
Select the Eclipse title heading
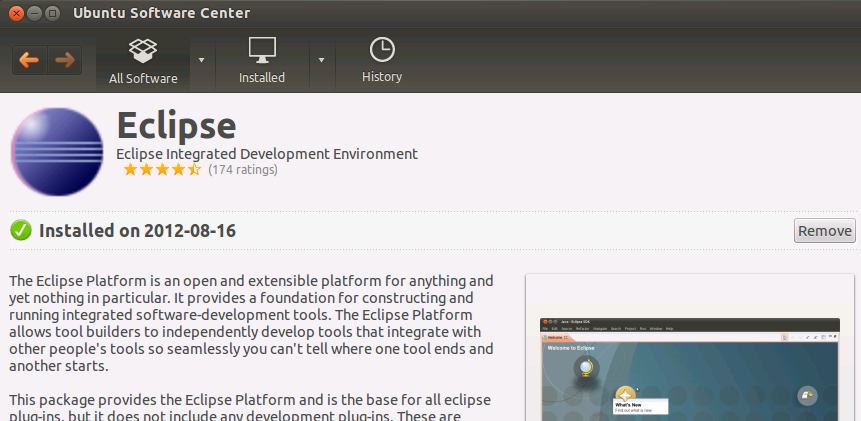176,126
